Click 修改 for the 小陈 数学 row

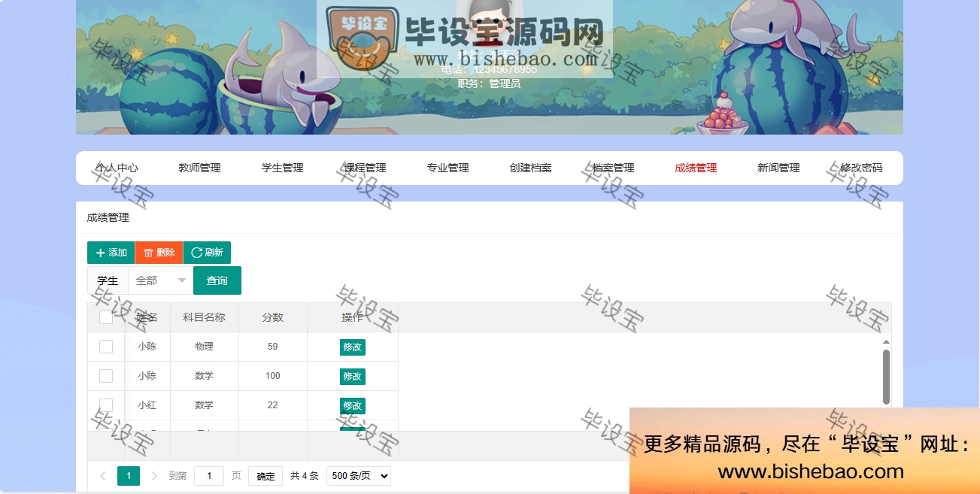pyautogui.click(x=353, y=377)
